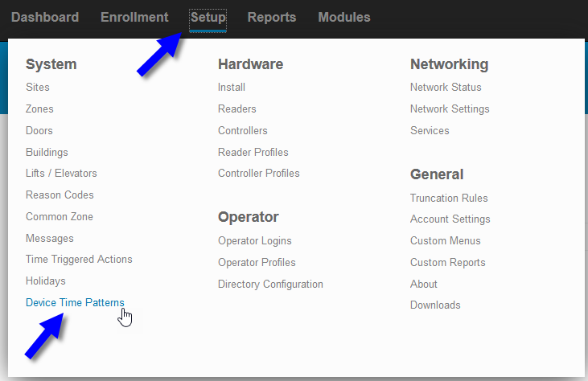Open Time Triggered Actions
The image size is (588, 381).
79,260
